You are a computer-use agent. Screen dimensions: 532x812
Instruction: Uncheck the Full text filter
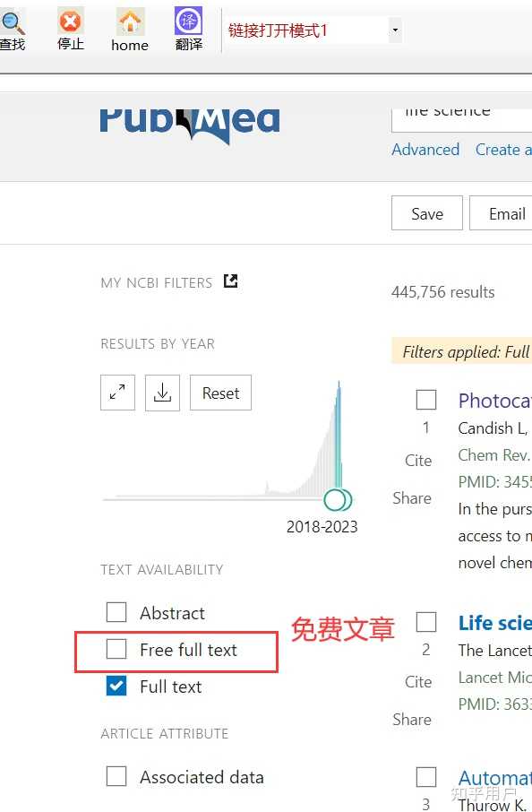116,687
